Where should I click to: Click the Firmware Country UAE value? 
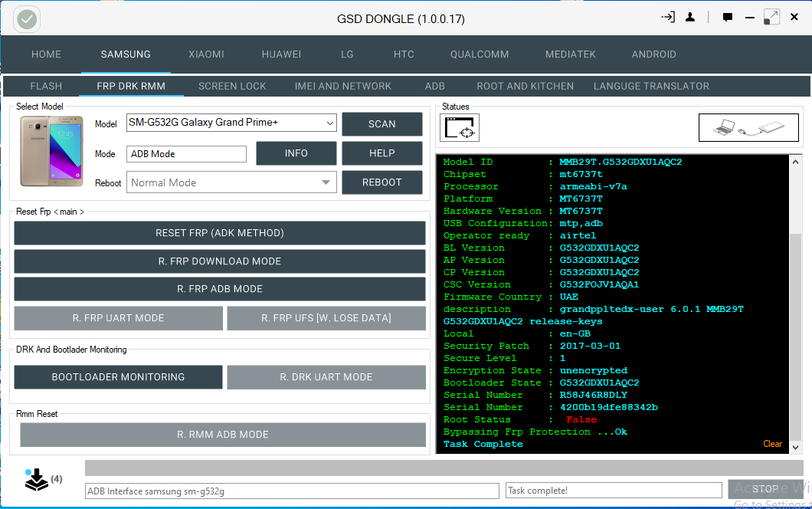(x=568, y=297)
